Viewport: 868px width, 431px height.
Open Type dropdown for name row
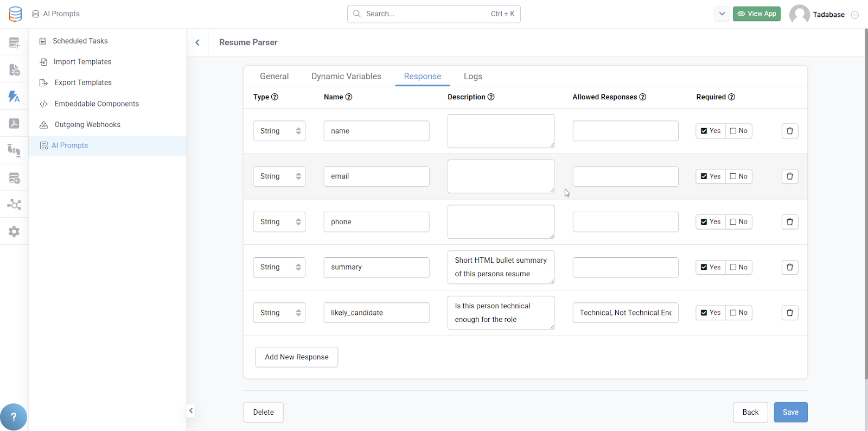[x=279, y=131]
